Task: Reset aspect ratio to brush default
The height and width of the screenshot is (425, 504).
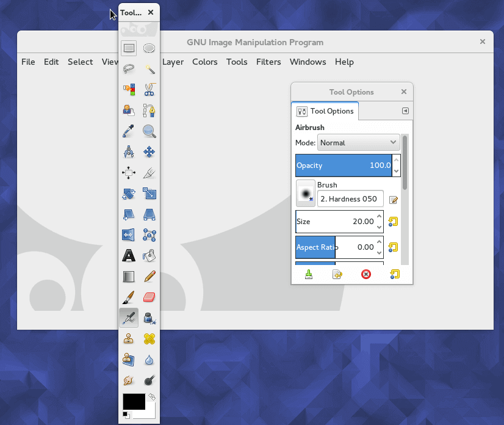Action: pyautogui.click(x=393, y=247)
